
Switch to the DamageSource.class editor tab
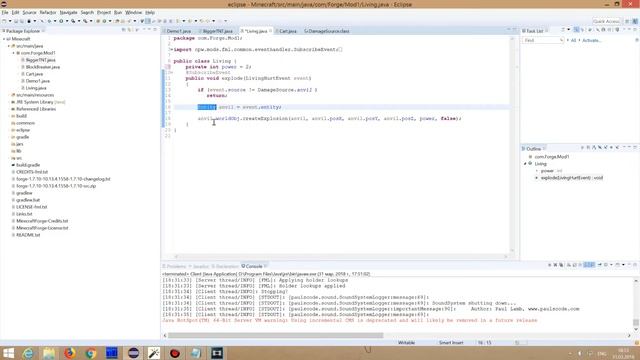(x=327, y=31)
